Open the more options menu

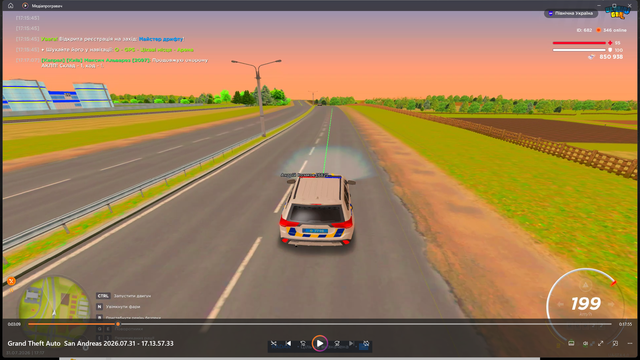coord(630,344)
